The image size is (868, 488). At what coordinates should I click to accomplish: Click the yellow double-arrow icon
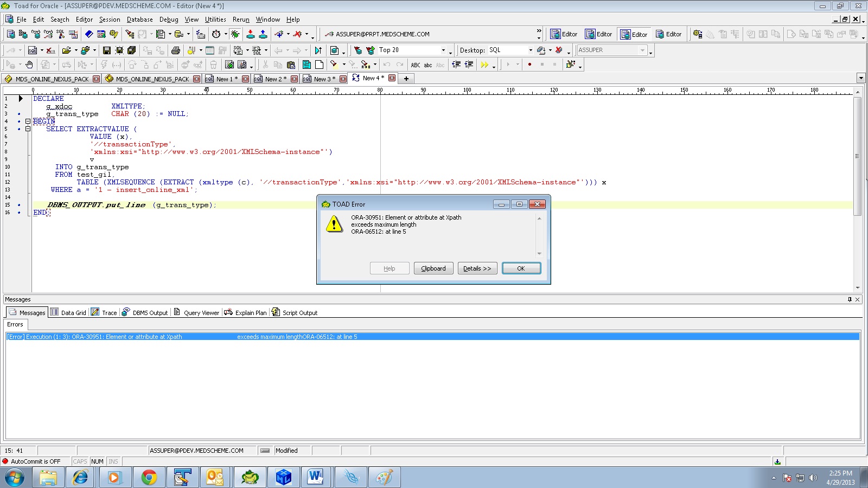tap(484, 65)
